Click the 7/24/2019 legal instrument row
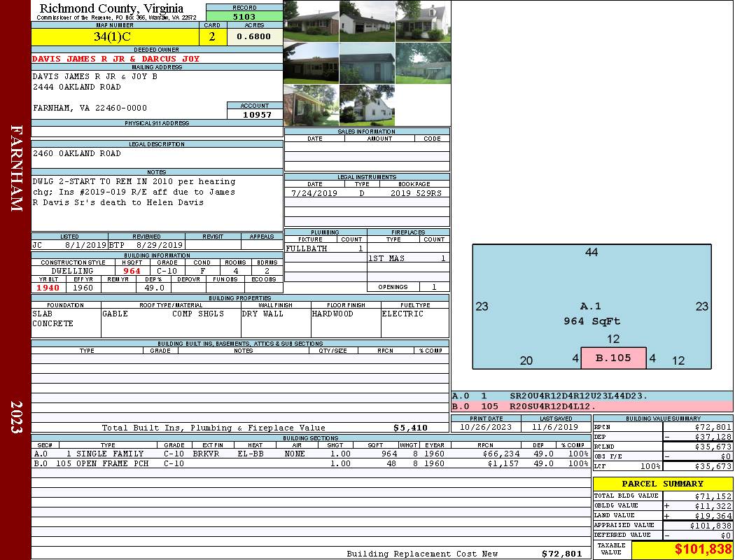735x560 pixels. 366,193
